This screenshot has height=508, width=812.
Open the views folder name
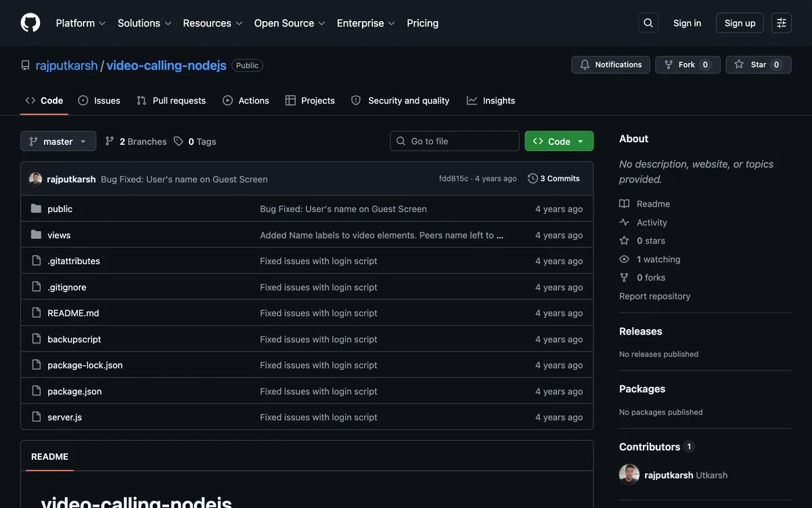click(59, 235)
